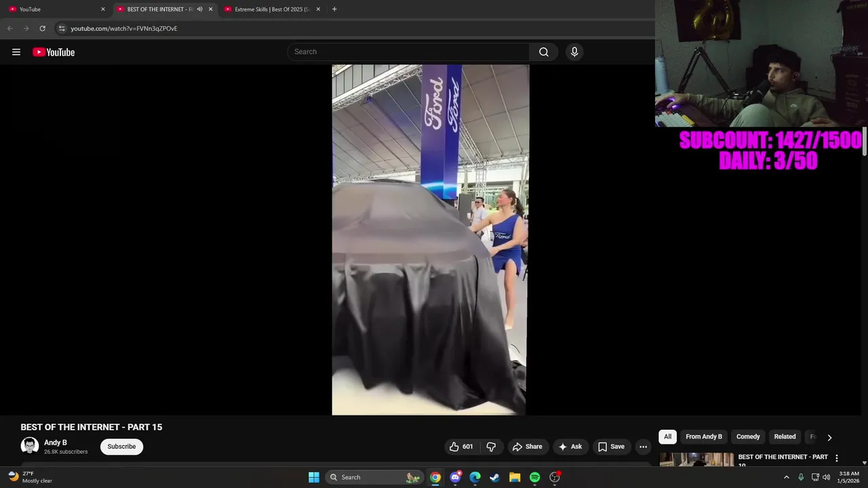868x488 pixels.
Task: Mute the playing tab via speaker icon
Action: [x=199, y=9]
